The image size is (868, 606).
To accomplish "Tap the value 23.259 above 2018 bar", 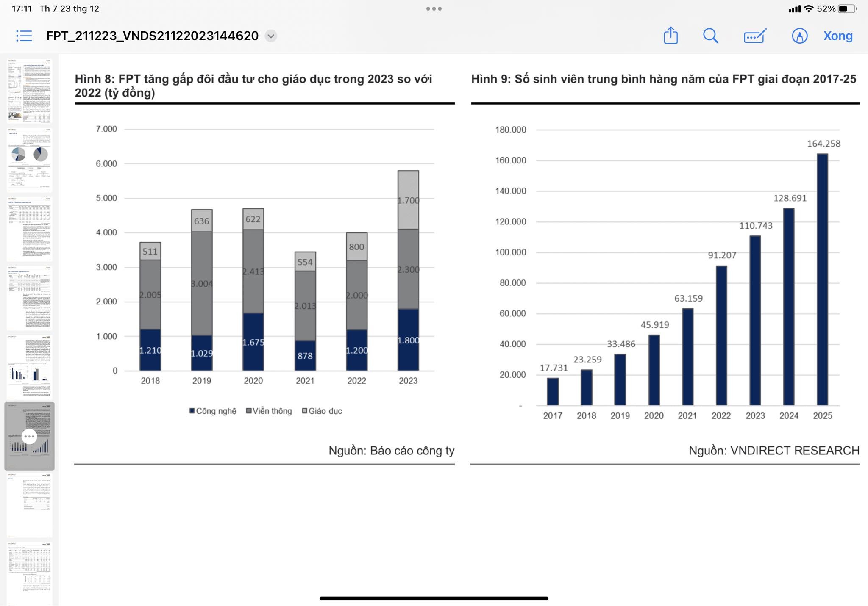I will coord(587,360).
